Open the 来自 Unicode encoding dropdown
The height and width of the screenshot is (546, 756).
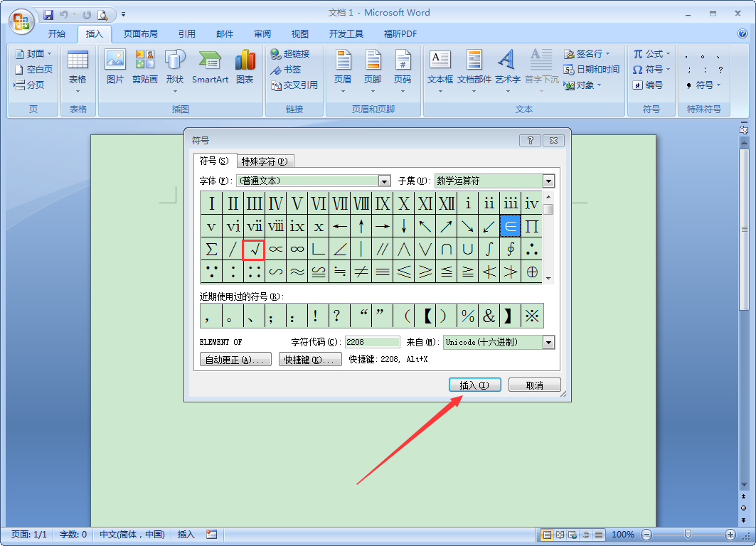[548, 342]
